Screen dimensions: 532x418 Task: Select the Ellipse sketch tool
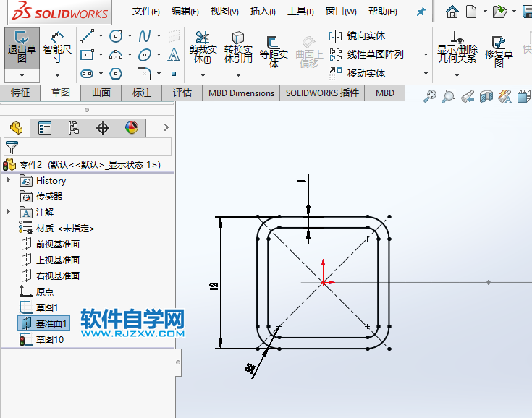[145, 54]
